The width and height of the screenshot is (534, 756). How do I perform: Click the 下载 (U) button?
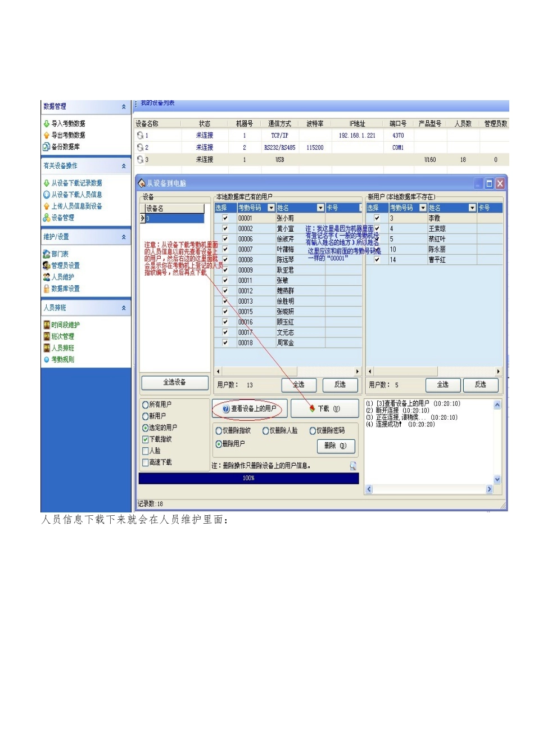point(325,409)
